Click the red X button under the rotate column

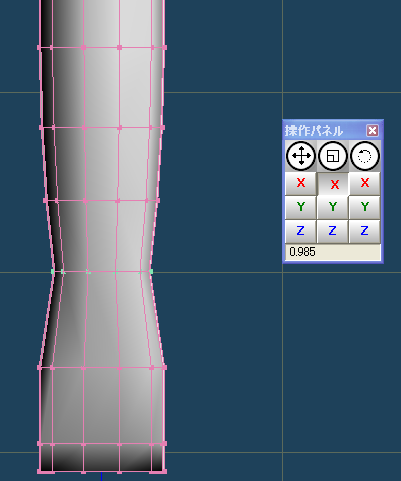tap(365, 183)
